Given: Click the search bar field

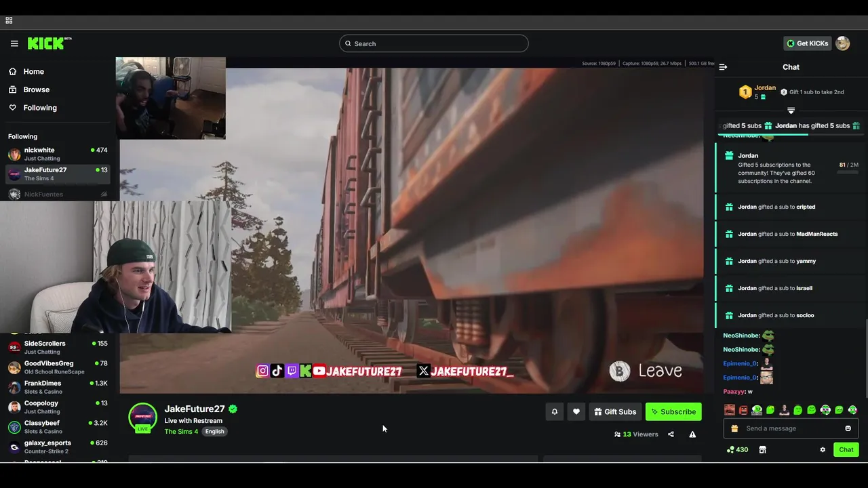Looking at the screenshot, I should coord(434,43).
